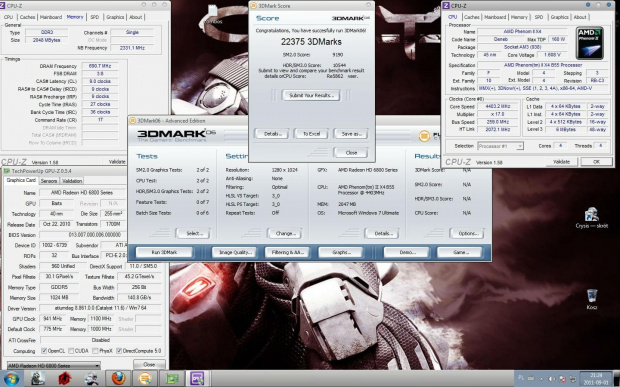Click Run 3DMark button

point(164,252)
